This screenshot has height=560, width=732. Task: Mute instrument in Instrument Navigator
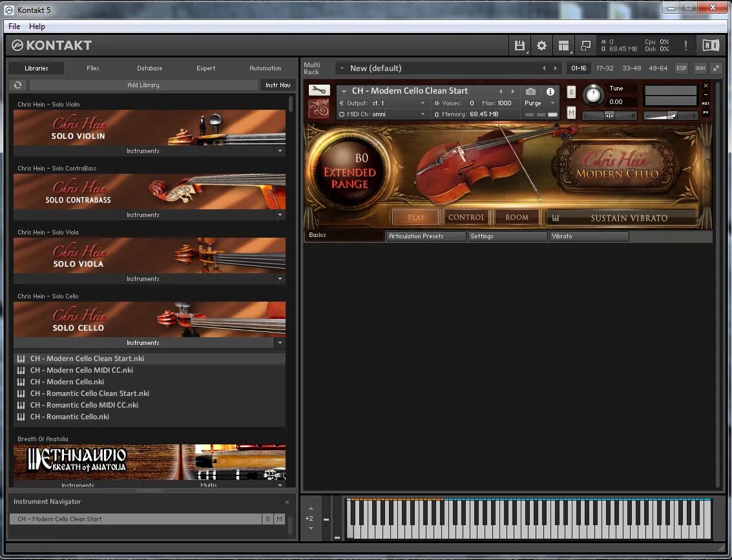[279, 519]
